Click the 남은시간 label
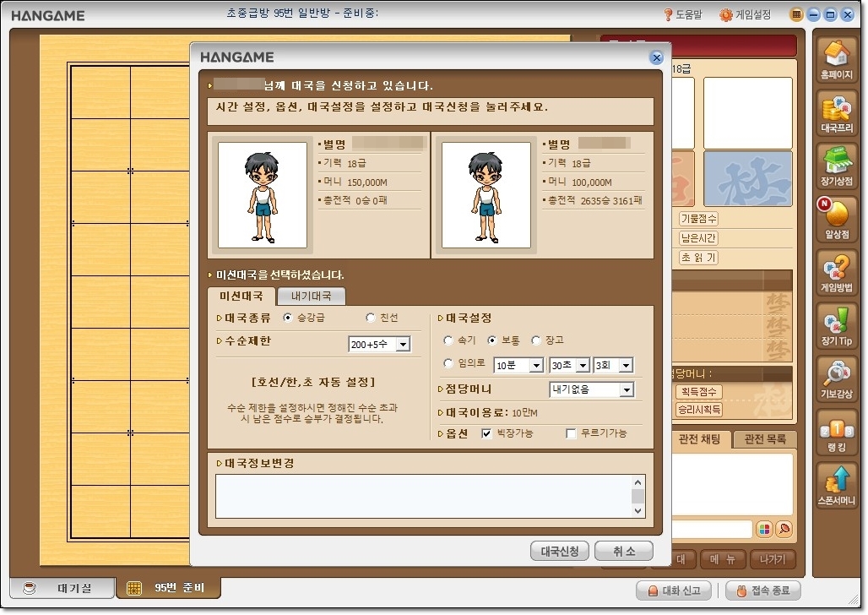The width and height of the screenshot is (868, 615). 698,238
